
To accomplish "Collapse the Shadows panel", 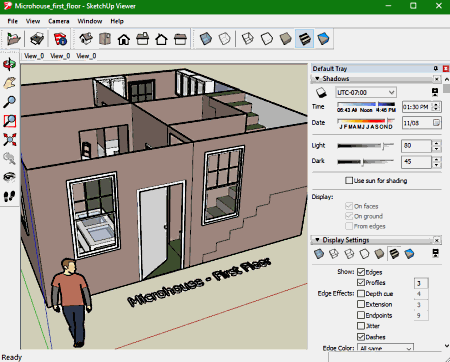I will 317,79.
